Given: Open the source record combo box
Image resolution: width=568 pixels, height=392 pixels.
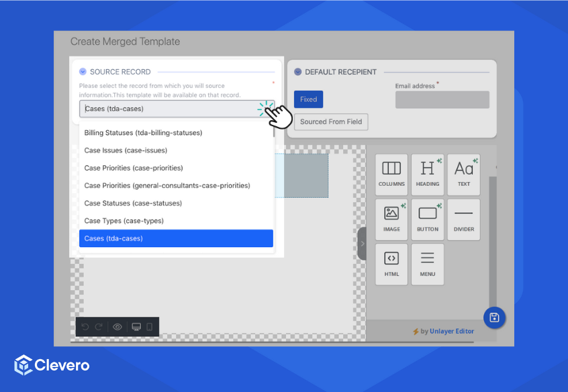Looking at the screenshot, I should click(x=177, y=109).
